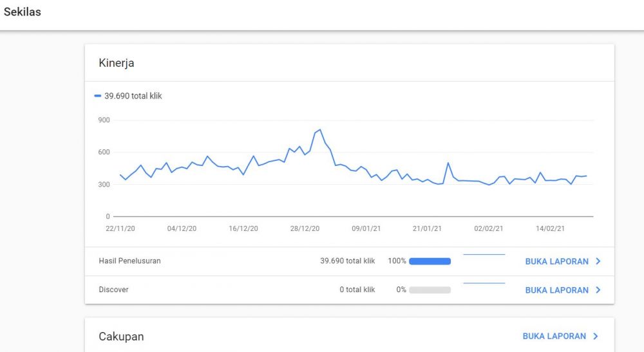The height and width of the screenshot is (352, 644).
Task: Click chevron arrow in Hasil Penelusuran row
Action: (x=598, y=261)
